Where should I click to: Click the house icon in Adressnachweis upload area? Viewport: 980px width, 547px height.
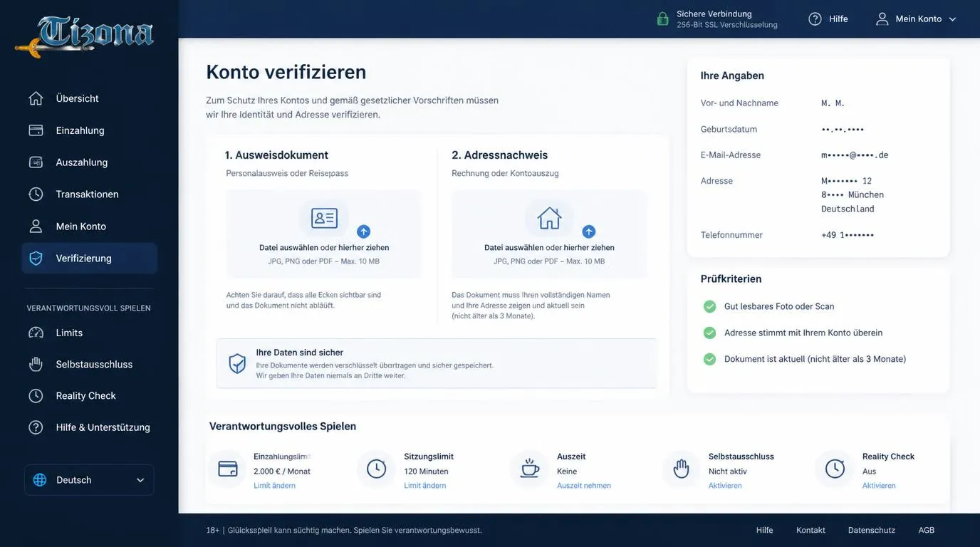click(549, 218)
